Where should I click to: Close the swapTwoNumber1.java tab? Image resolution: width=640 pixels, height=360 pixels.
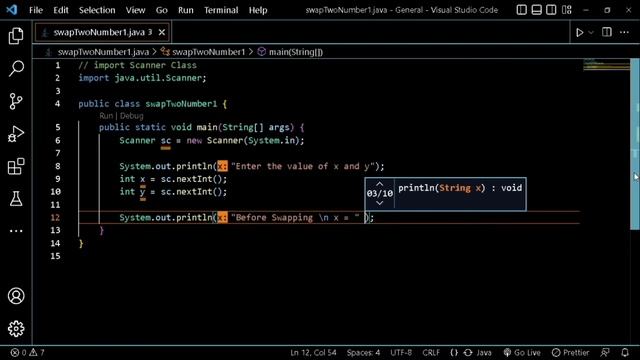click(x=162, y=32)
